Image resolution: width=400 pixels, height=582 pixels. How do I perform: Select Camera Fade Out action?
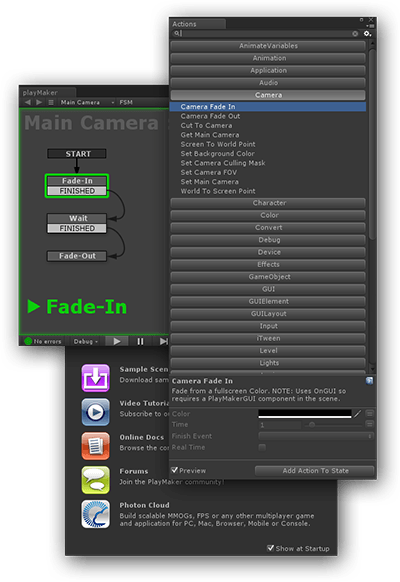[210, 116]
